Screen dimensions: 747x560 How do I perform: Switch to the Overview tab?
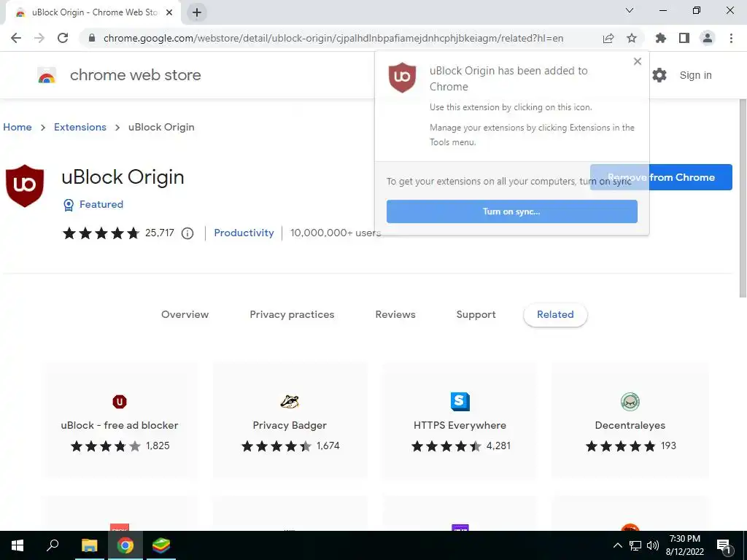(x=185, y=314)
